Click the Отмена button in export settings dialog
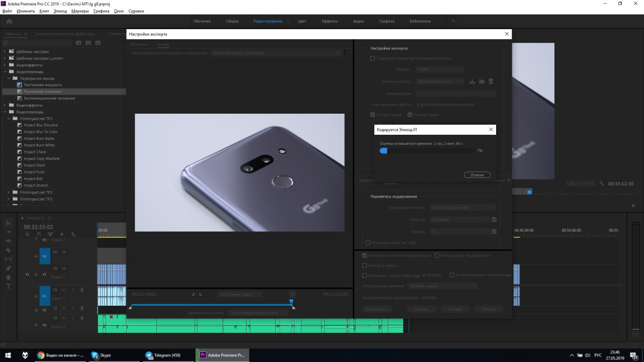 [x=488, y=309]
